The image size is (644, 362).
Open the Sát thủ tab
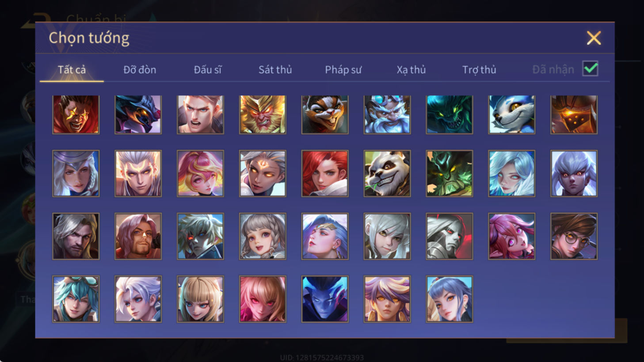(x=275, y=70)
